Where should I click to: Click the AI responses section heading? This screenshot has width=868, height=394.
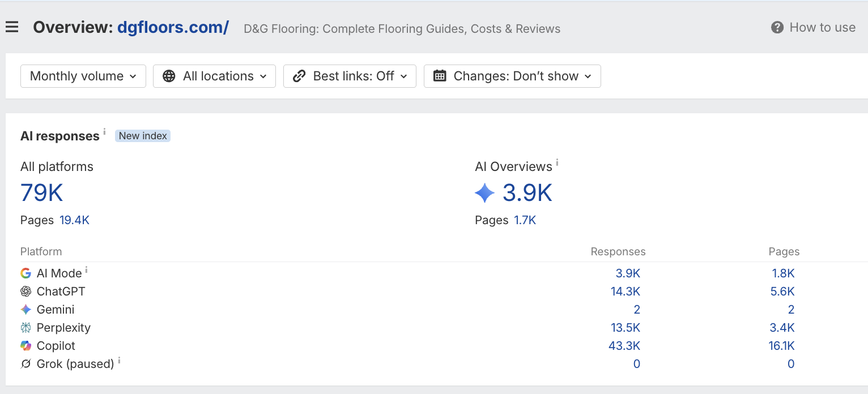(x=60, y=136)
